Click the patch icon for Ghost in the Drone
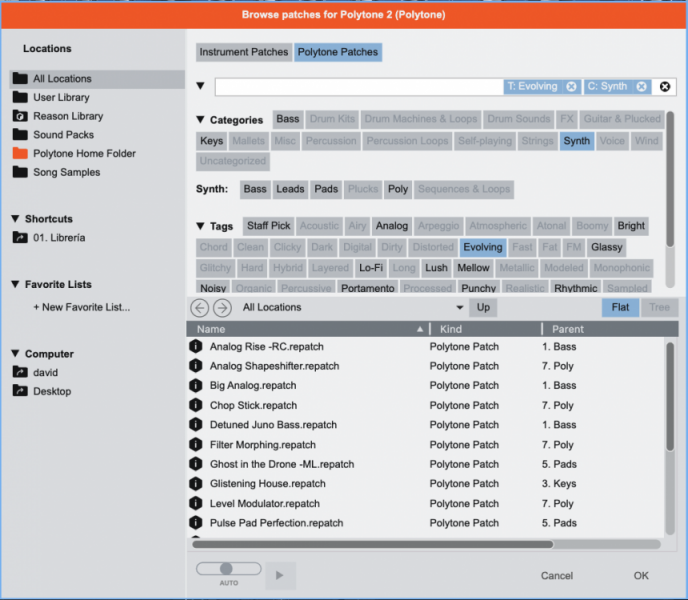This screenshot has width=688, height=600. [196, 463]
